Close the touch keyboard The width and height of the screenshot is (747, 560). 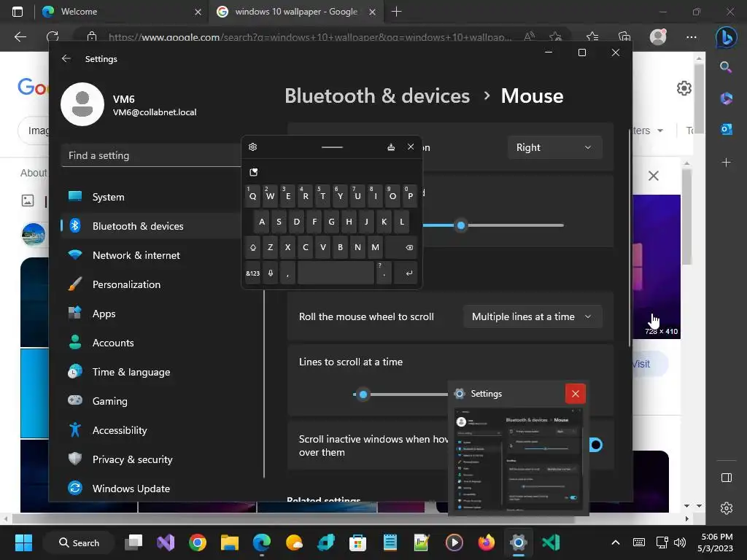pos(411,147)
